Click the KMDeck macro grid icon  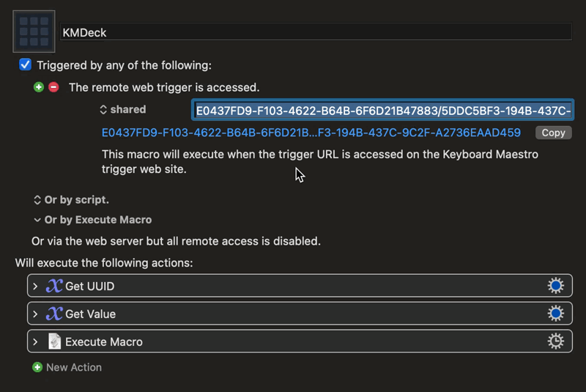(34, 32)
